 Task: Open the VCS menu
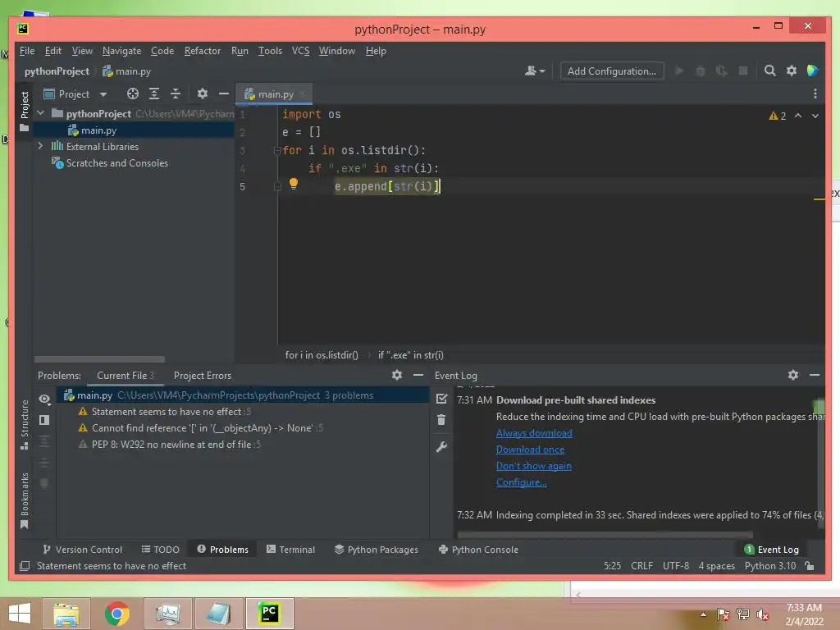tap(300, 51)
